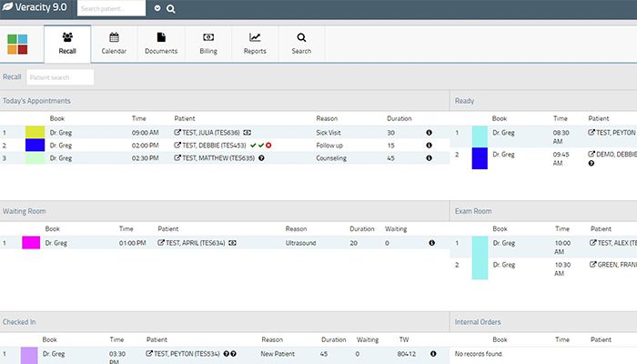Click first green checkmark on Debbie's row
637x364 pixels.
253,145
